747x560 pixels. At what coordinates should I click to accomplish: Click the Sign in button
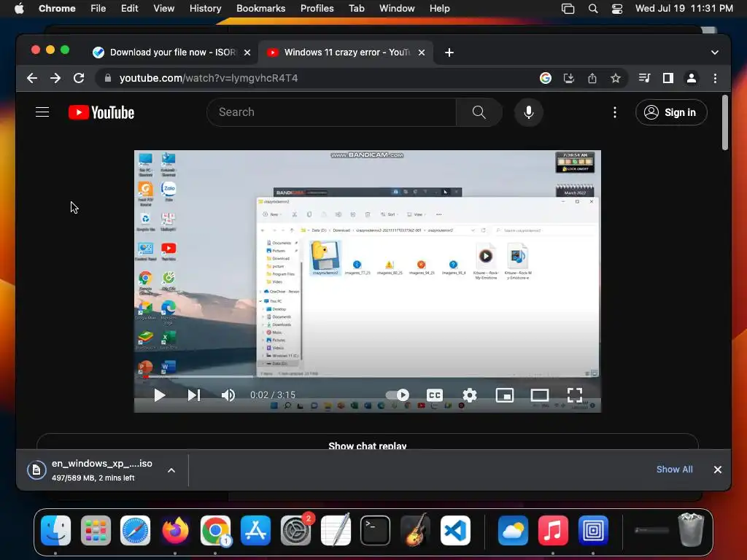[x=671, y=112]
